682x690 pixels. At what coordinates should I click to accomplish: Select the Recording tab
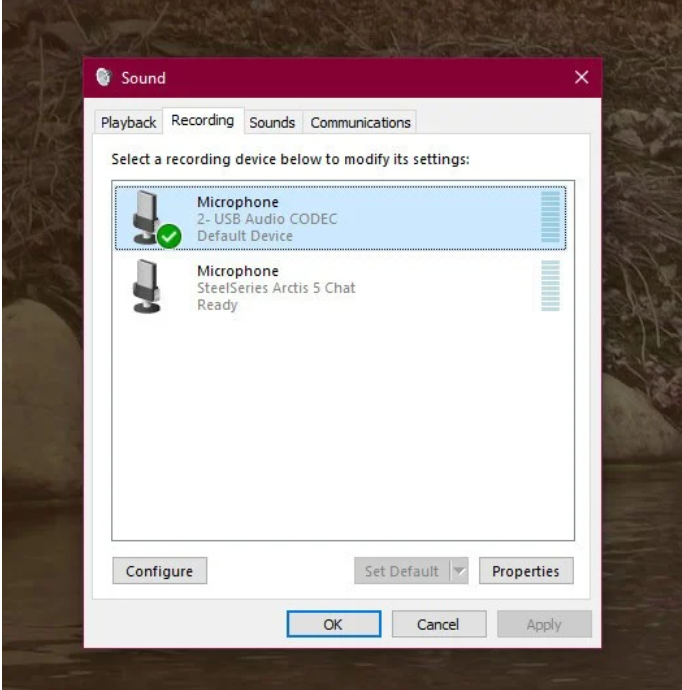(203, 120)
